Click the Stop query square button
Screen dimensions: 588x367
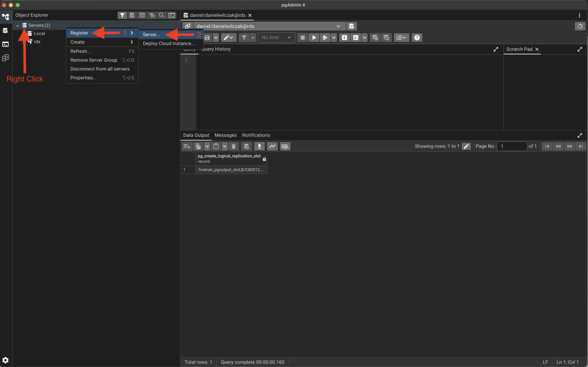point(303,38)
